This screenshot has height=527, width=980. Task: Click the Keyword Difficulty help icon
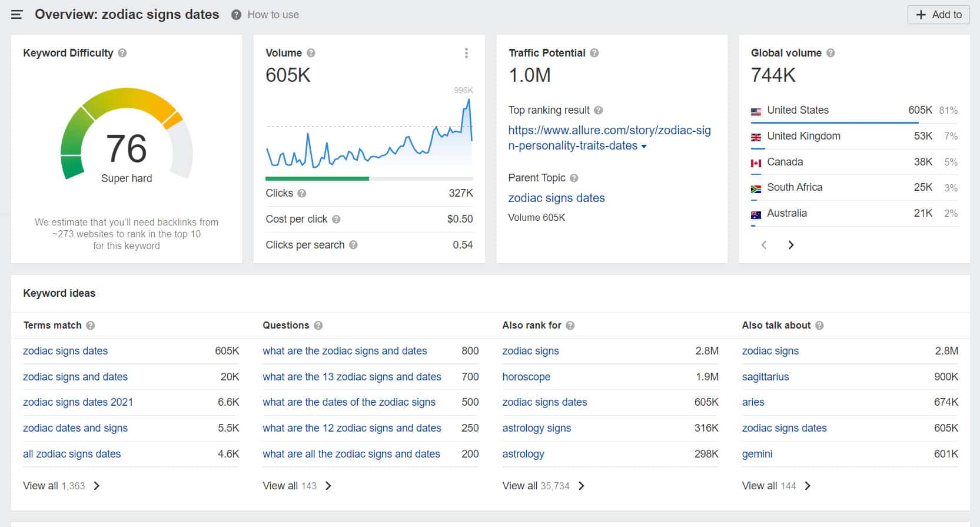pos(122,53)
